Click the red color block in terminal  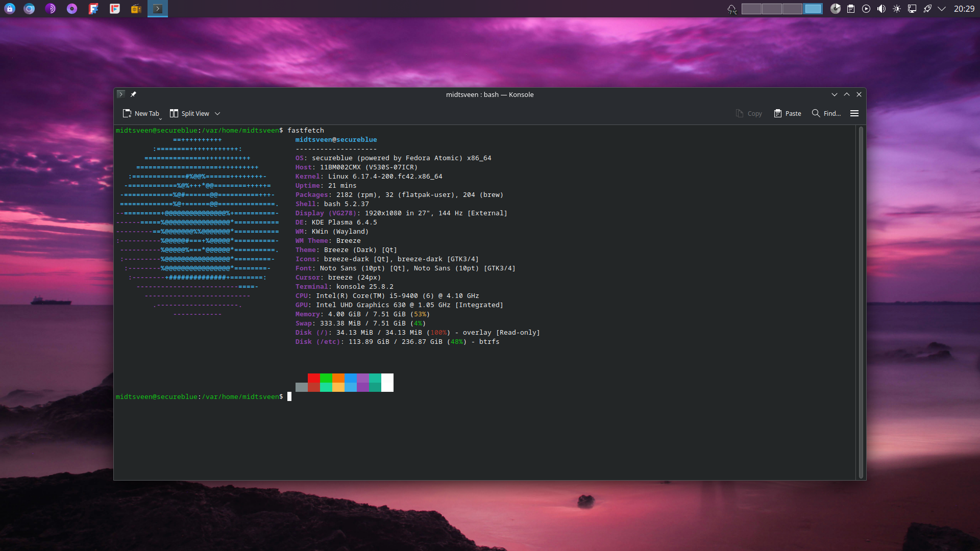click(314, 378)
